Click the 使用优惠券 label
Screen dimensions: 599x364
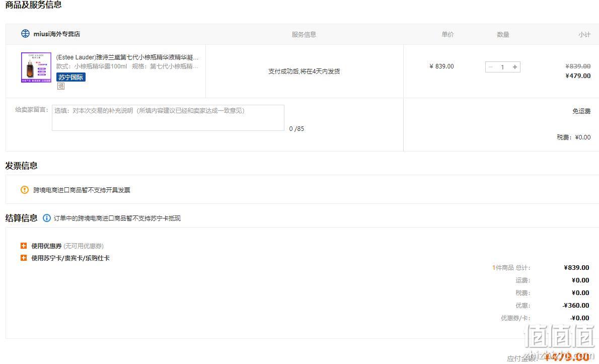[47, 246]
